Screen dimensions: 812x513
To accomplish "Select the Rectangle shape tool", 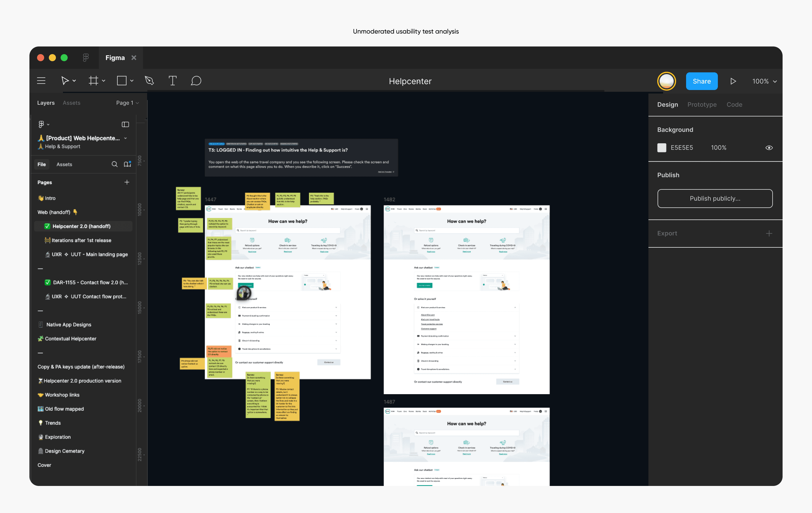I will tap(122, 81).
